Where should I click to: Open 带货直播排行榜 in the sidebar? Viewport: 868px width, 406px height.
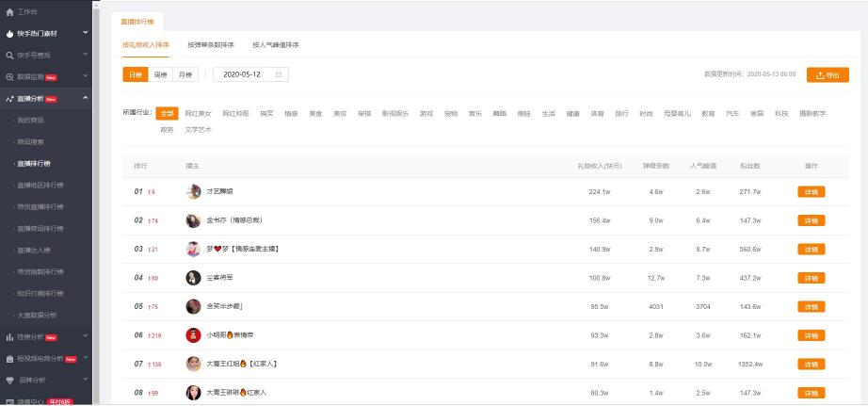pos(40,206)
